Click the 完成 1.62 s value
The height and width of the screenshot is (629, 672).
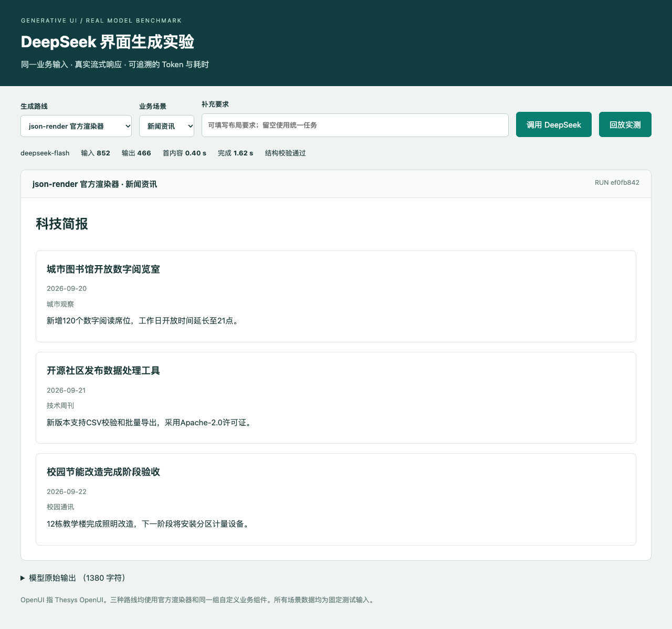click(x=236, y=153)
